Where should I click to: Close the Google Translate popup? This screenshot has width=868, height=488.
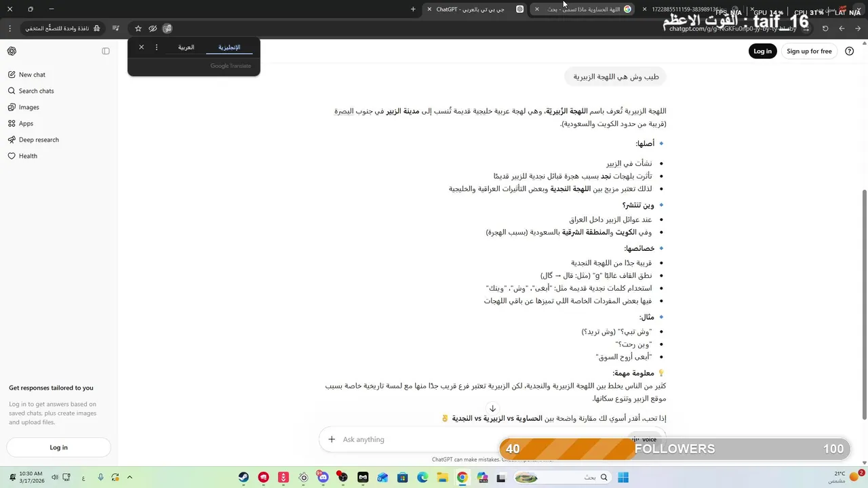pos(141,47)
